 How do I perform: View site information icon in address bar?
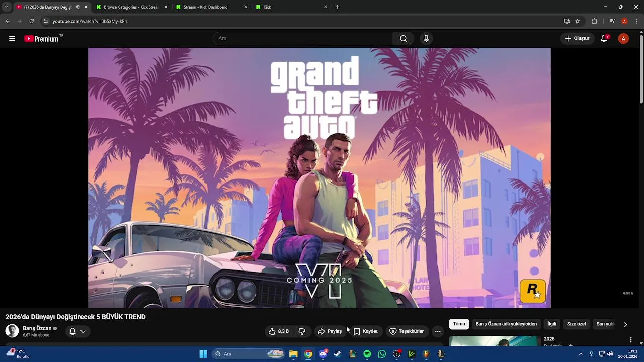pos(46,21)
